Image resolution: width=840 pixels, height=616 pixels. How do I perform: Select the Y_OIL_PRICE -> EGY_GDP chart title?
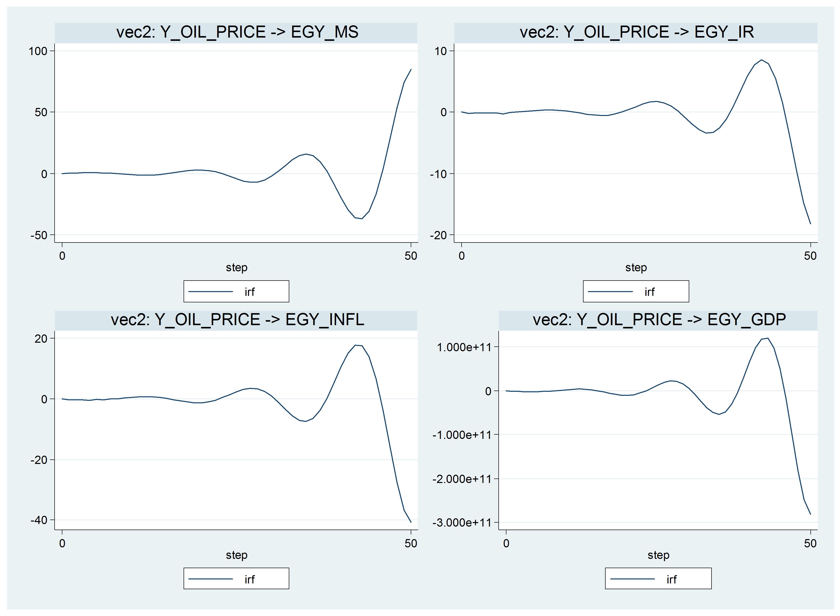tap(659, 320)
